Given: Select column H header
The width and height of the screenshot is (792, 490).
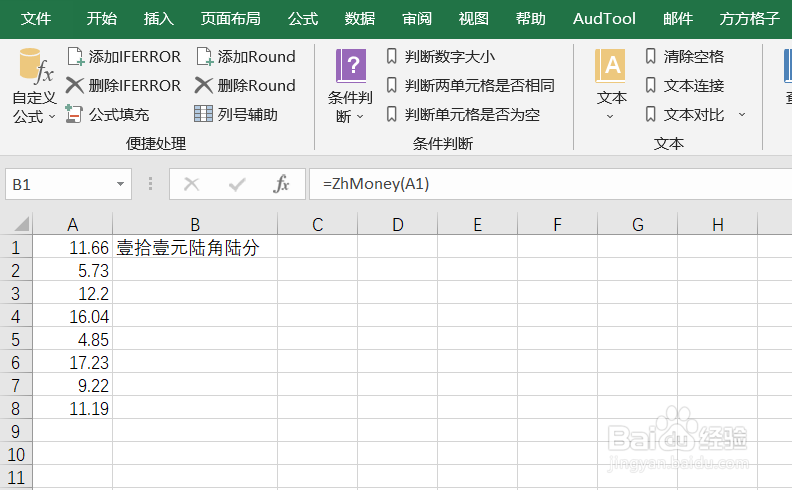Looking at the screenshot, I should tap(718, 224).
